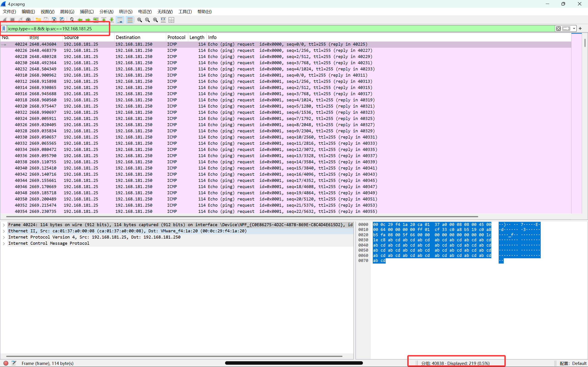Open the 分析(A) menu
This screenshot has width=588, height=367.
[106, 12]
